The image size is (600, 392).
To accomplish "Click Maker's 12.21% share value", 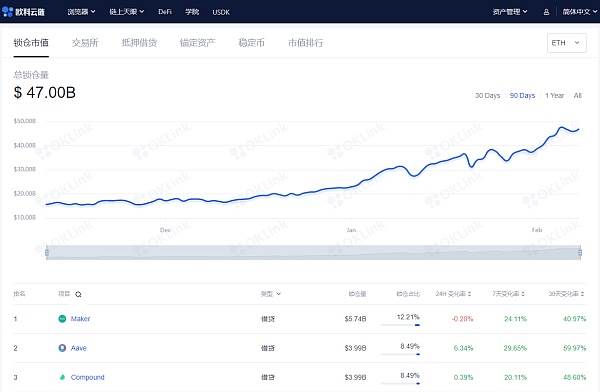I will click(x=408, y=317).
